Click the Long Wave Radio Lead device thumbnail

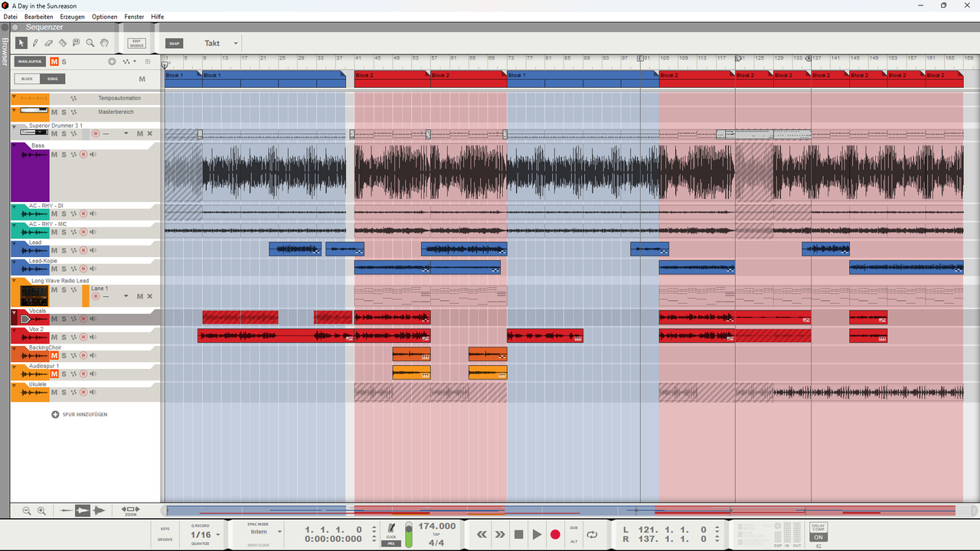click(x=34, y=295)
